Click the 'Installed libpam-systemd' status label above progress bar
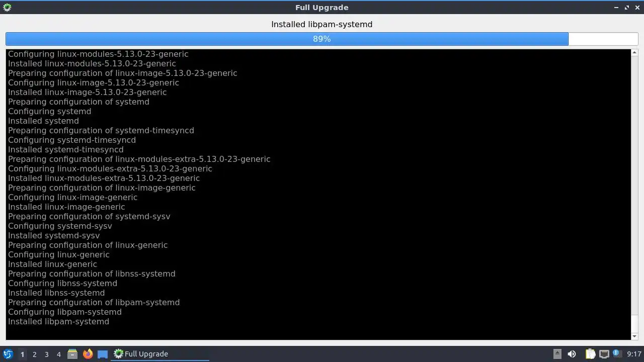 click(x=322, y=24)
